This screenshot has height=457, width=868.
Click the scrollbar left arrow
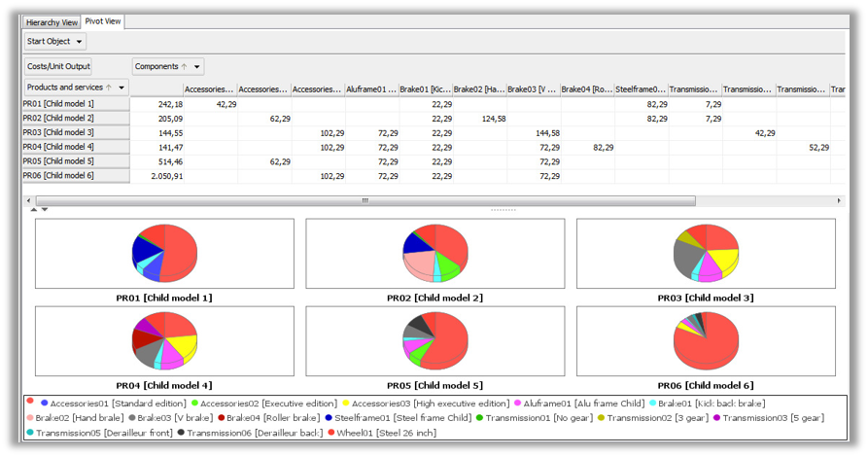pos(29,200)
